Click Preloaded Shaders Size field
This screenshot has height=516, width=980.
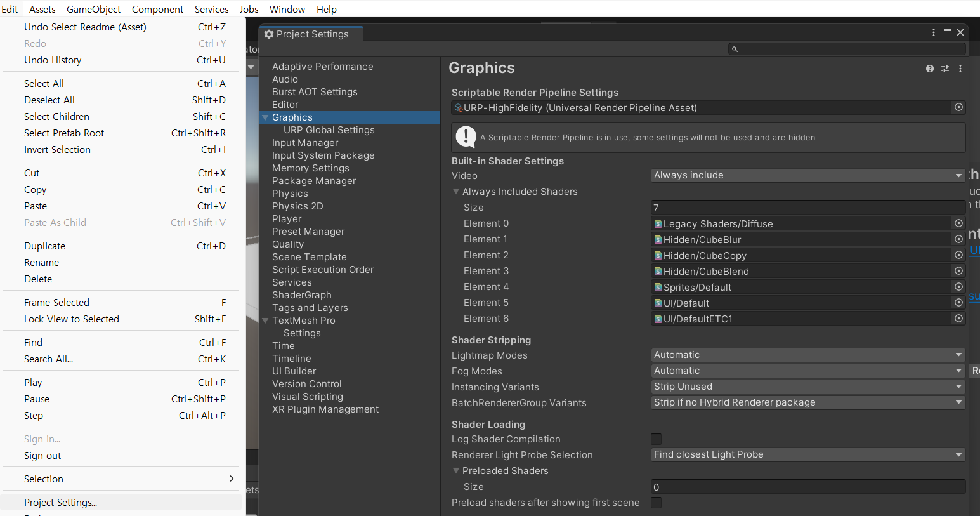[x=808, y=487]
